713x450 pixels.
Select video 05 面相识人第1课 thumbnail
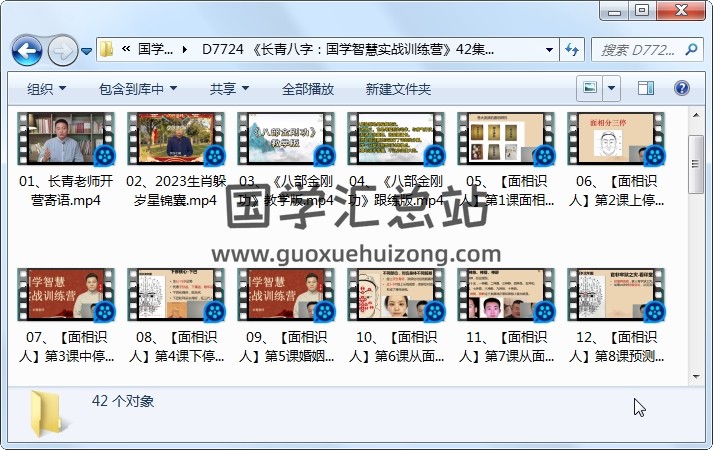[x=506, y=139]
